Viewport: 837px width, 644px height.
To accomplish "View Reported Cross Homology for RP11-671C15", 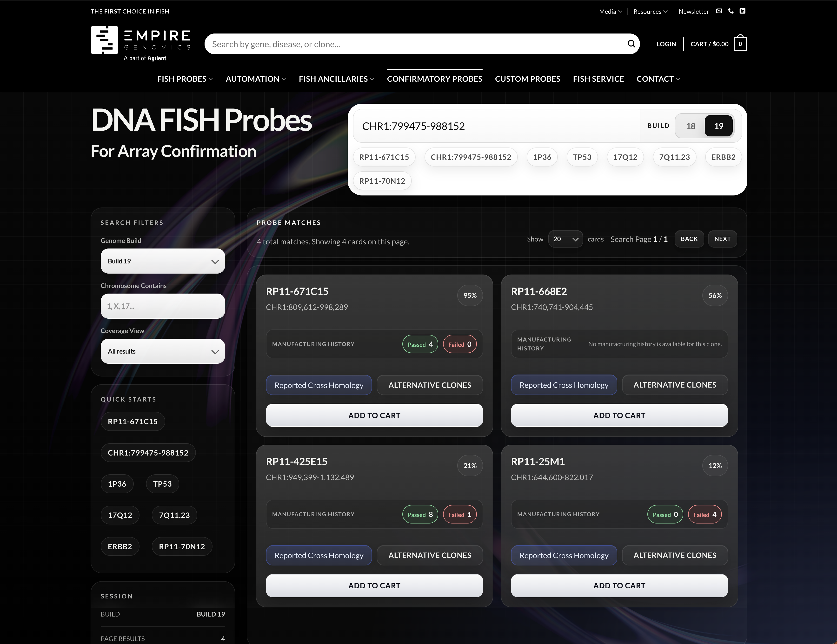I will tap(319, 385).
